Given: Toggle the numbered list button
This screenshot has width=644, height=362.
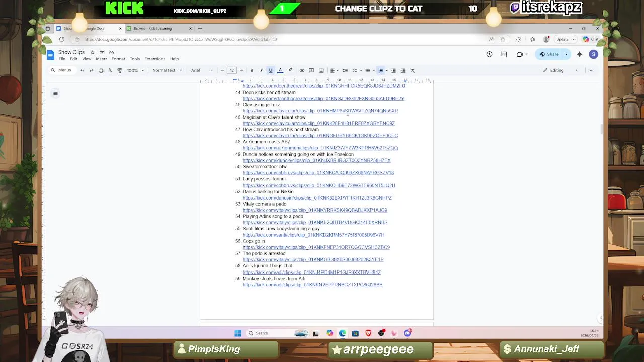Looking at the screenshot, I should [381, 70].
